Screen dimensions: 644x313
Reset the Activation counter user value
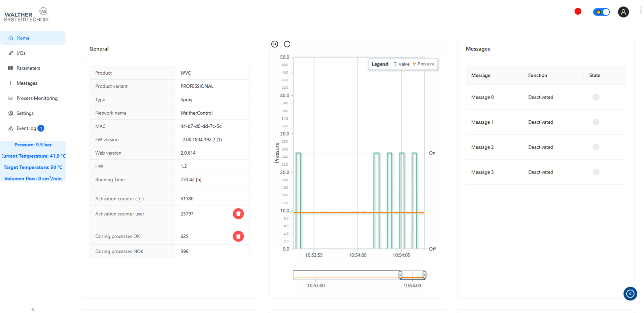(238, 214)
